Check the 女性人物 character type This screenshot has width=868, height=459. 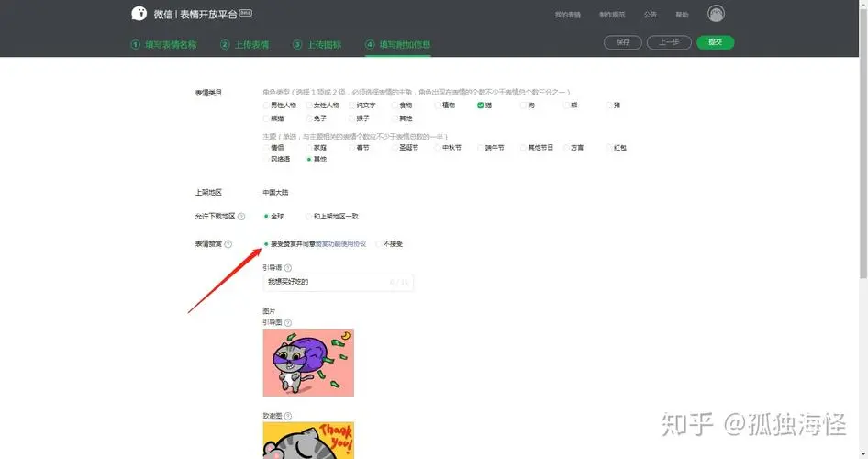pos(309,106)
